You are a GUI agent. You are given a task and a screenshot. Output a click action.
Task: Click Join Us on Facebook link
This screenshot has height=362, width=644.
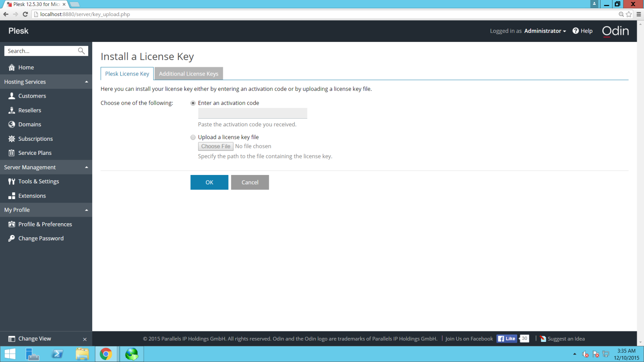coord(469,339)
